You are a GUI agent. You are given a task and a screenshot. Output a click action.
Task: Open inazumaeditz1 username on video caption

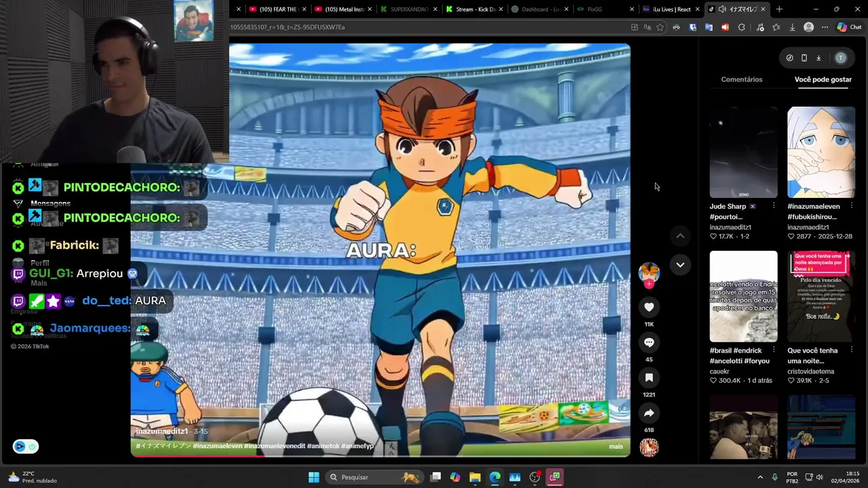162,431
